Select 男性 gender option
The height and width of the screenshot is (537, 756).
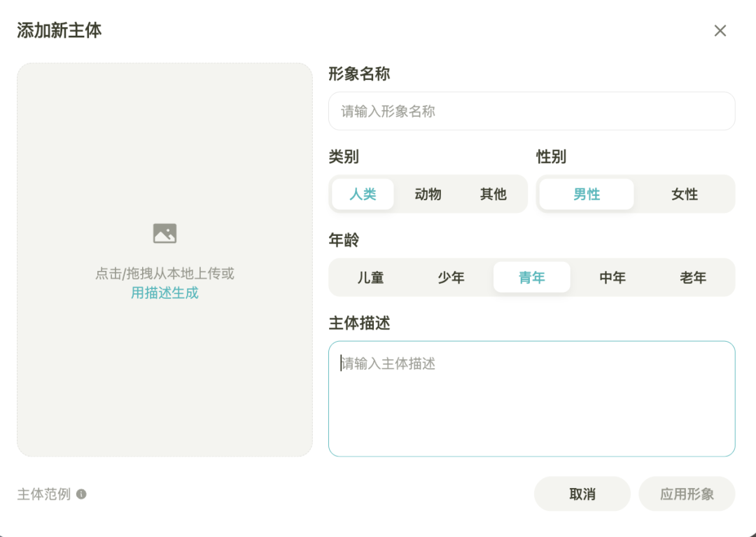[x=587, y=195]
